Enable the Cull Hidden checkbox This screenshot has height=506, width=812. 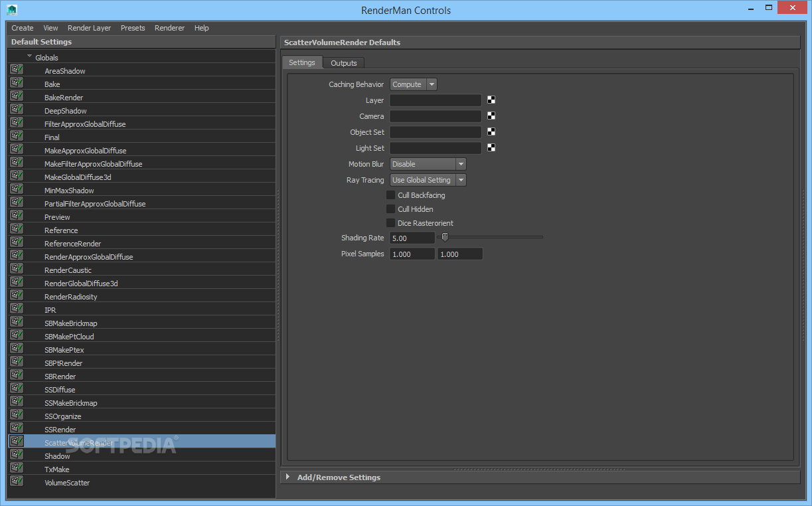390,209
